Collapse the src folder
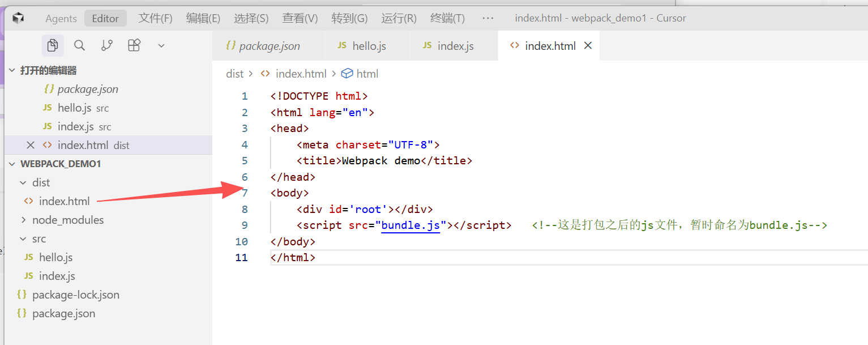 (x=108, y=238)
